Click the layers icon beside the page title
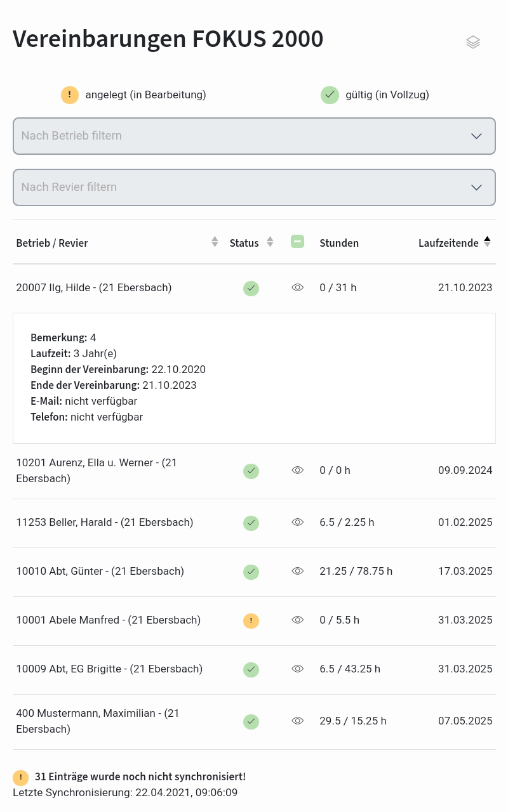The height and width of the screenshot is (812, 508). (x=472, y=43)
